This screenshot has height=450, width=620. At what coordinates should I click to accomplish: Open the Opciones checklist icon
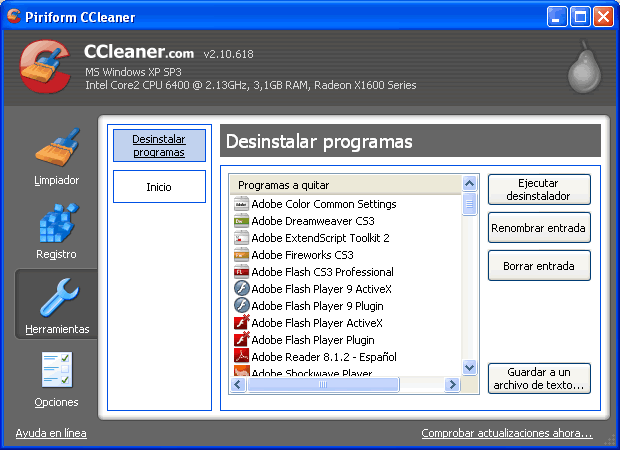tap(57, 369)
